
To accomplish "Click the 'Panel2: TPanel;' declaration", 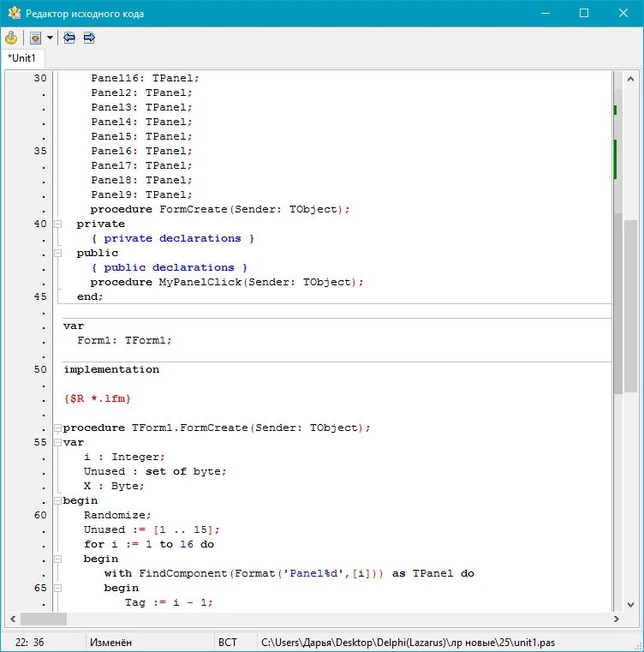I will click(142, 93).
